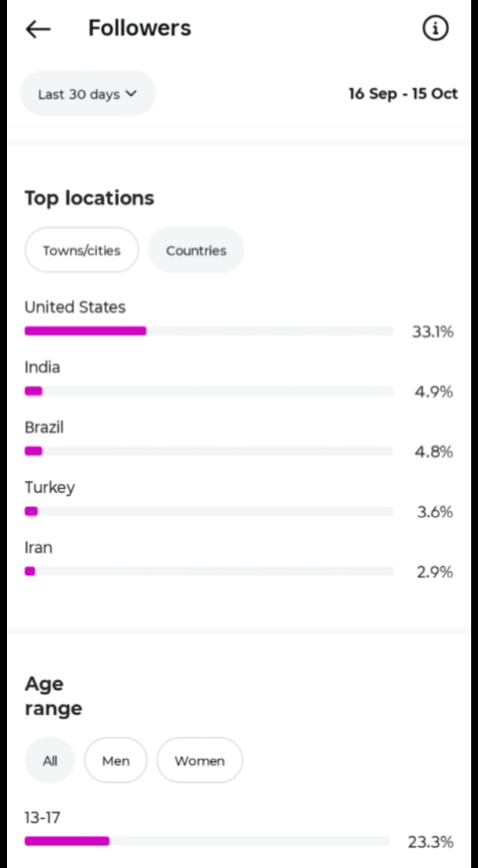The image size is (478, 868).
Task: Select the All age range chip
Action: 50,760
